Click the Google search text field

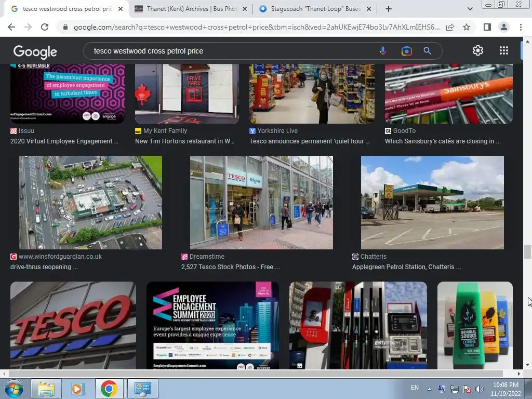pos(231,51)
